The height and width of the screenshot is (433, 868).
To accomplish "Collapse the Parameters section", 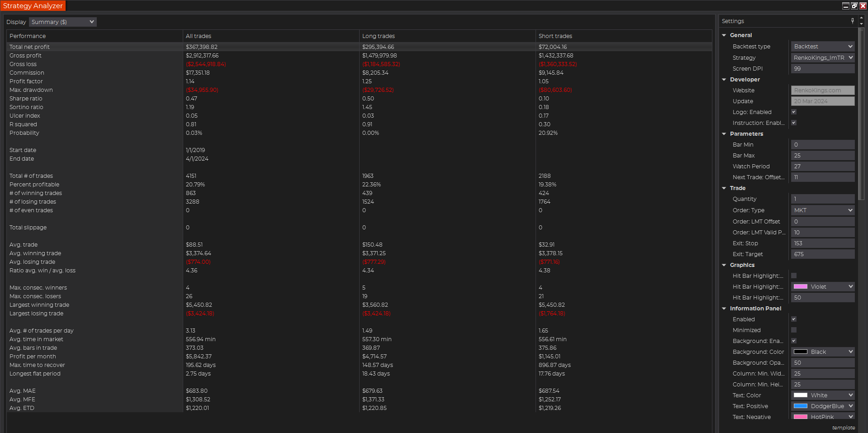I will (724, 134).
